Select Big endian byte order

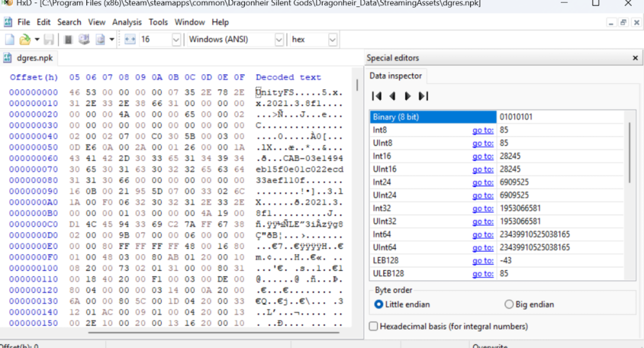tap(529, 304)
